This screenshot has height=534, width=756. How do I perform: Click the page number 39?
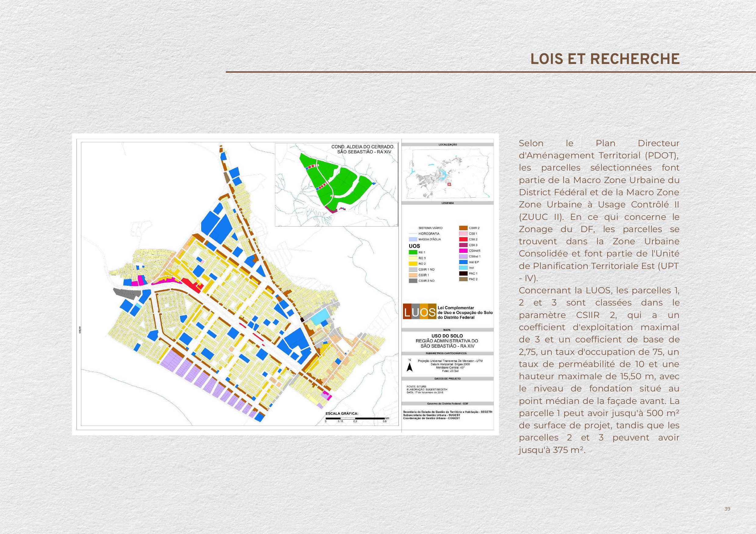point(727,509)
